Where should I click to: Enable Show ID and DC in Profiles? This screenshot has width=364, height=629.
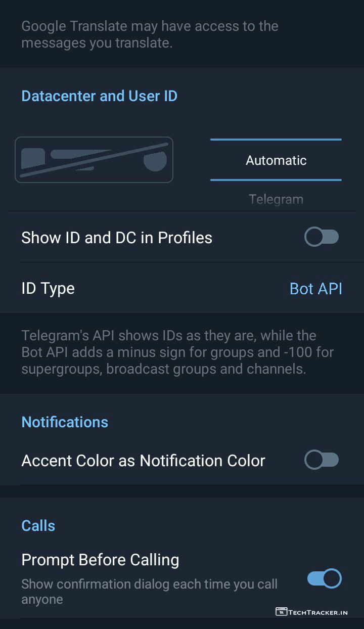pos(322,237)
